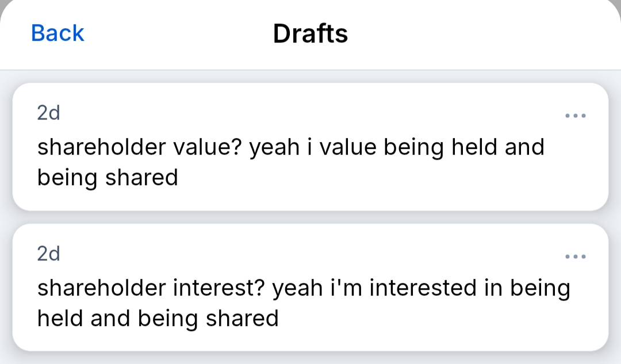Screen dimensions: 621x364
Task: Open more options for shareholder value draft
Action: (x=576, y=116)
